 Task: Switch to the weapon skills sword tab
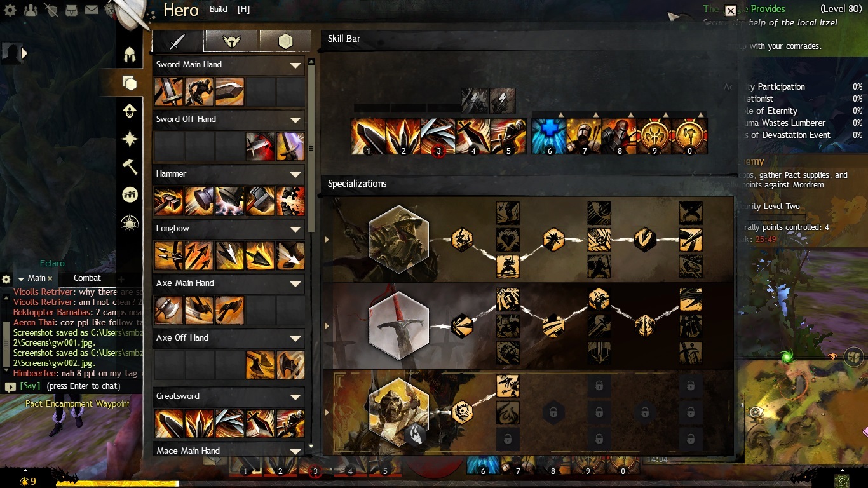tap(177, 41)
